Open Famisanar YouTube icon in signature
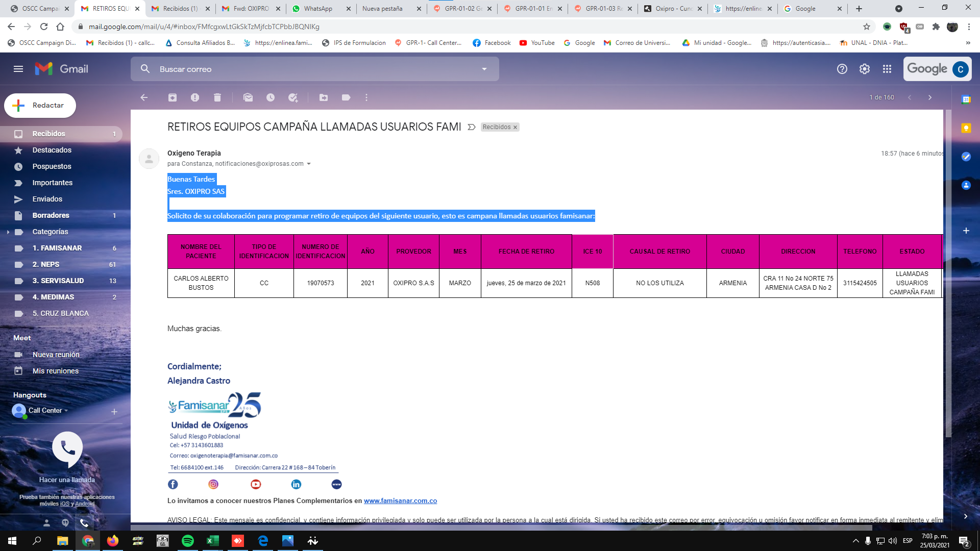The height and width of the screenshot is (551, 980). coord(256,484)
